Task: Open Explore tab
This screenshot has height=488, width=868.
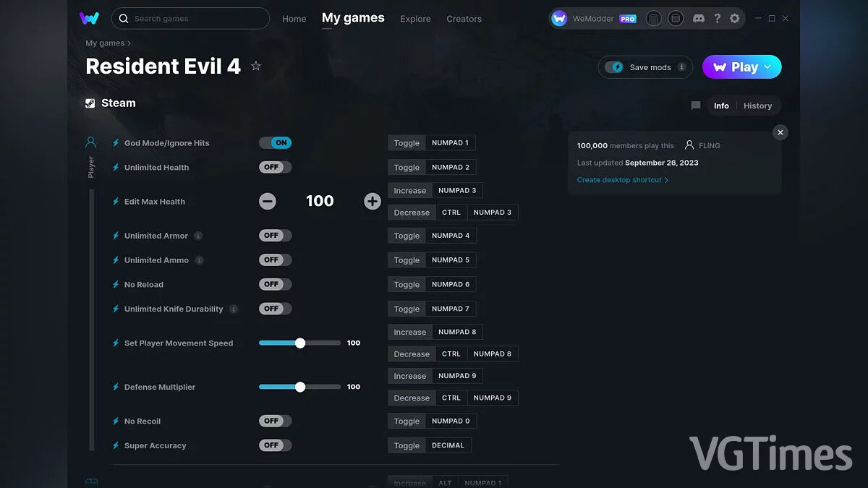Action: click(415, 19)
